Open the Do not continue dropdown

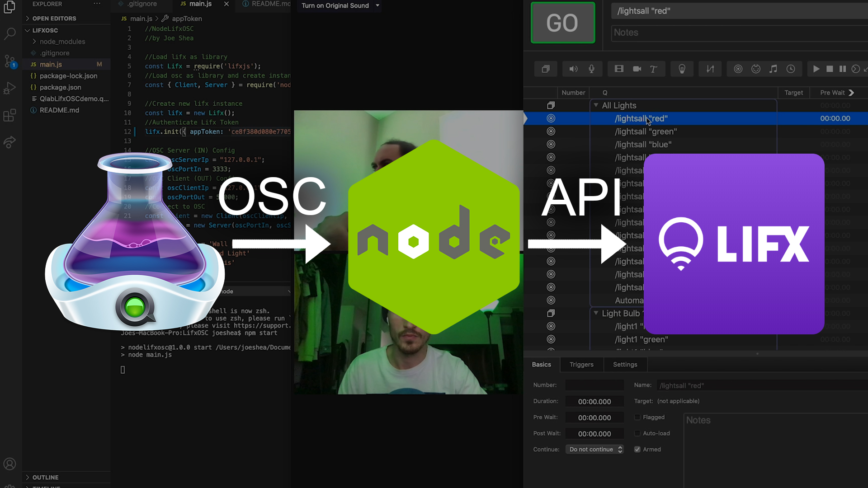point(594,449)
